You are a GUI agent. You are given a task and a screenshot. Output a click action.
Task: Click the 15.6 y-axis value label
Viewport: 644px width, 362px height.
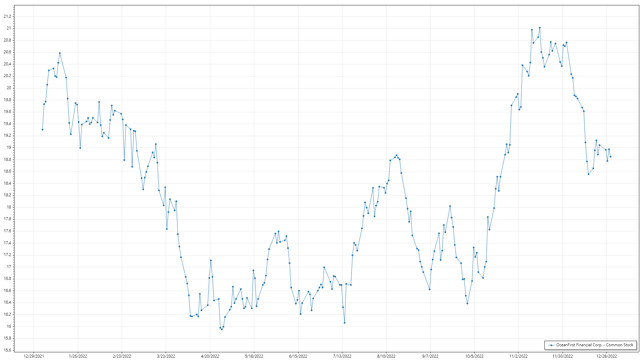point(7,350)
